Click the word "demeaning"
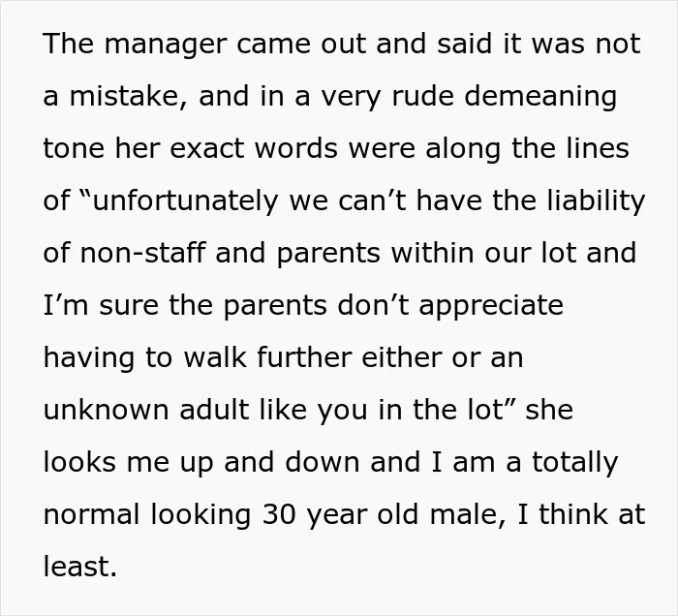 pyautogui.click(x=540, y=97)
